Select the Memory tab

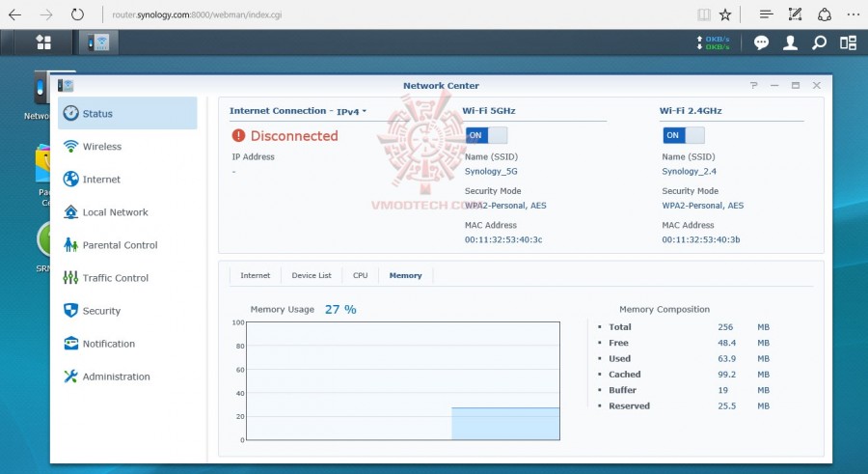click(405, 275)
